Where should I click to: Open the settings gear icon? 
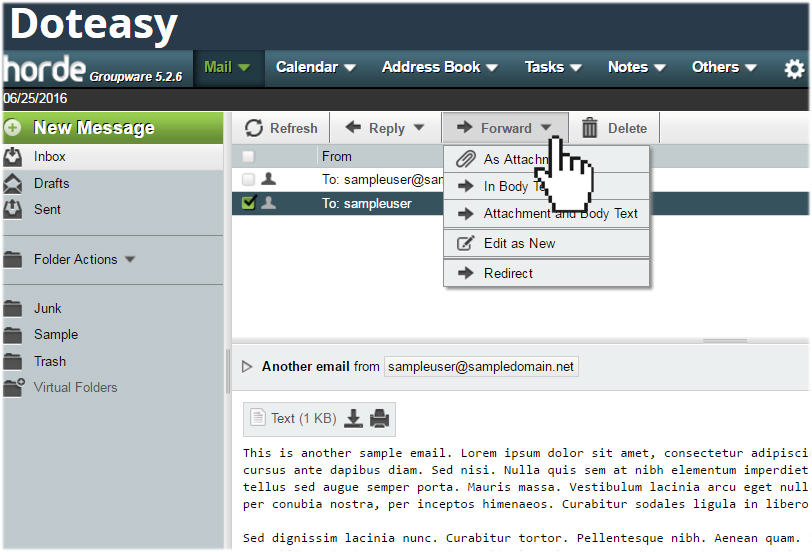(794, 68)
